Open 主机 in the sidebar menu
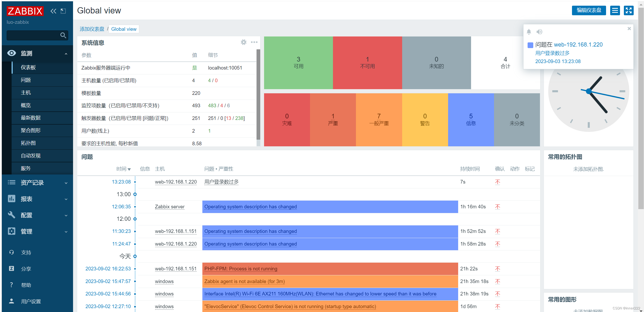Viewport: 644px width, 312px height. (x=43, y=93)
